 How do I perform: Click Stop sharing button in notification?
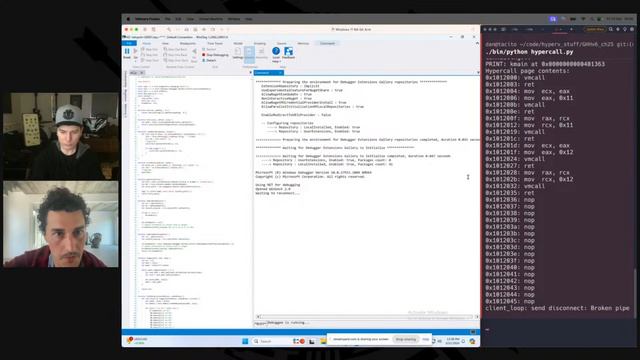pos(406,339)
